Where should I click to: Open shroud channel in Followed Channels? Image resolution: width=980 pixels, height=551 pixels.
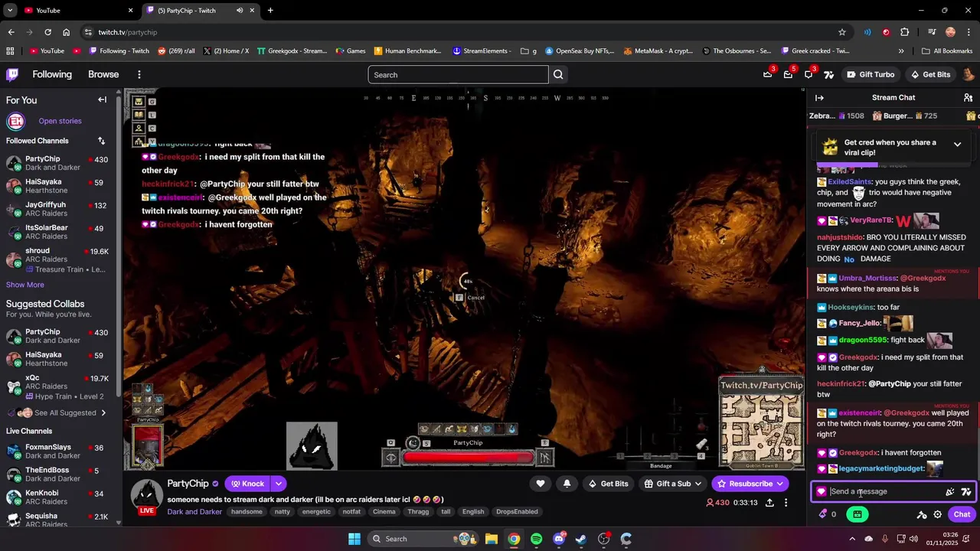60,259
